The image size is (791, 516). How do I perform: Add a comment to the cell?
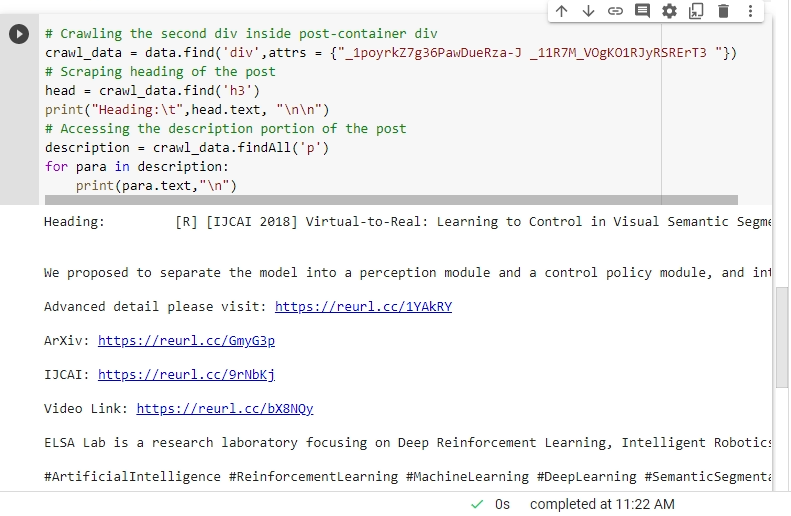pyautogui.click(x=642, y=11)
